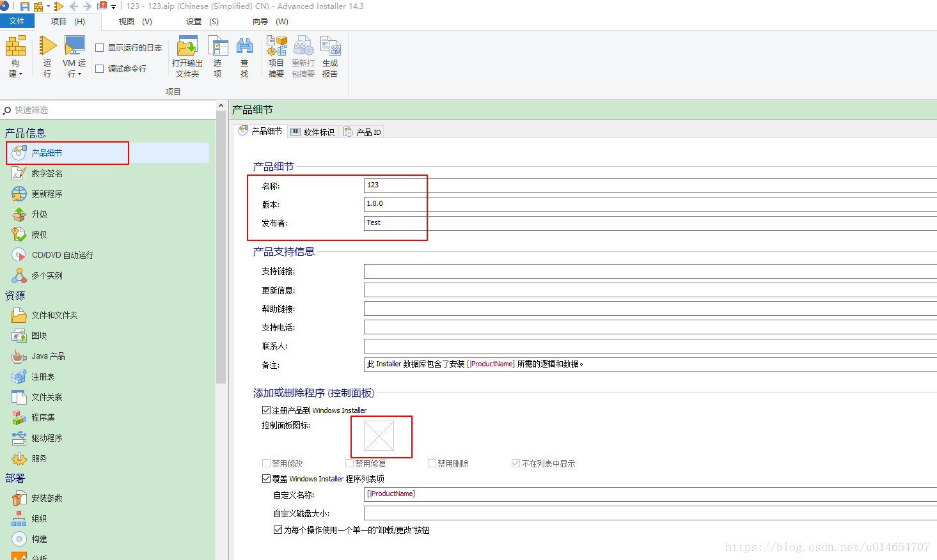The height and width of the screenshot is (560, 937).
Task: Expand the VM 运行 dropdown arrow
Action: pos(79,74)
